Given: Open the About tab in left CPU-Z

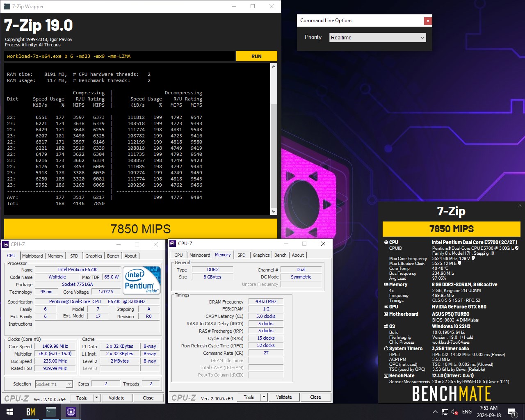Looking at the screenshot, I should click(x=131, y=256).
